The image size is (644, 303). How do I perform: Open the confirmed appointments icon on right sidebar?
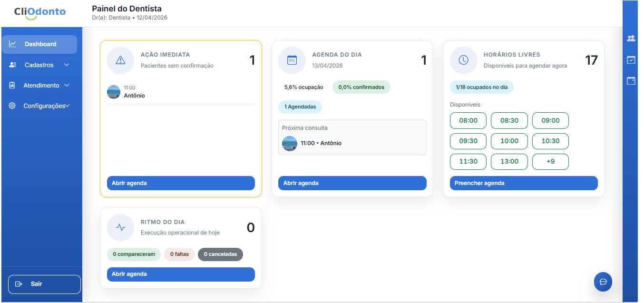(631, 60)
